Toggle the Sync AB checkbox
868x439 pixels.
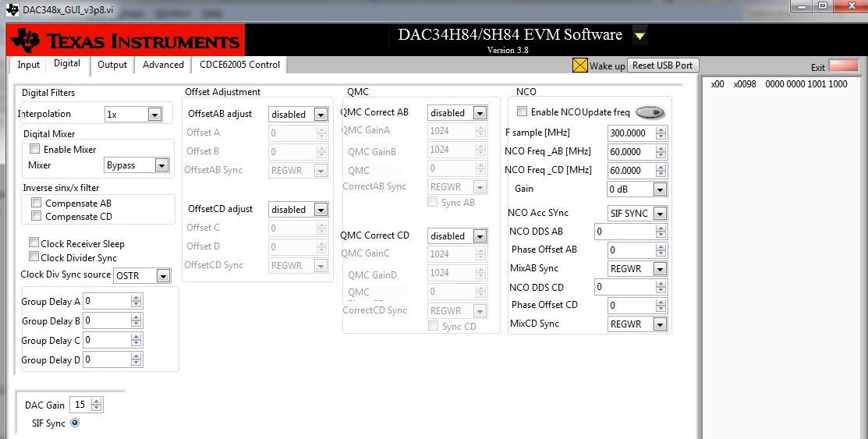(433, 202)
